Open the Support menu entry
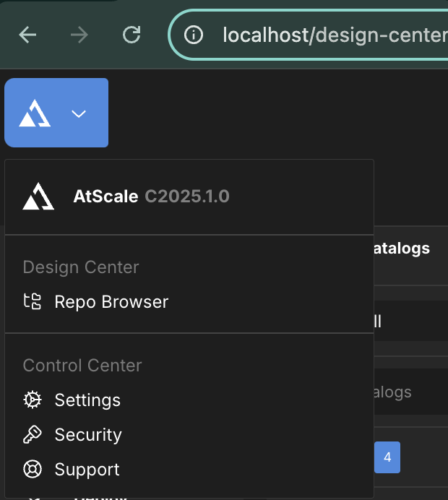 click(x=87, y=470)
